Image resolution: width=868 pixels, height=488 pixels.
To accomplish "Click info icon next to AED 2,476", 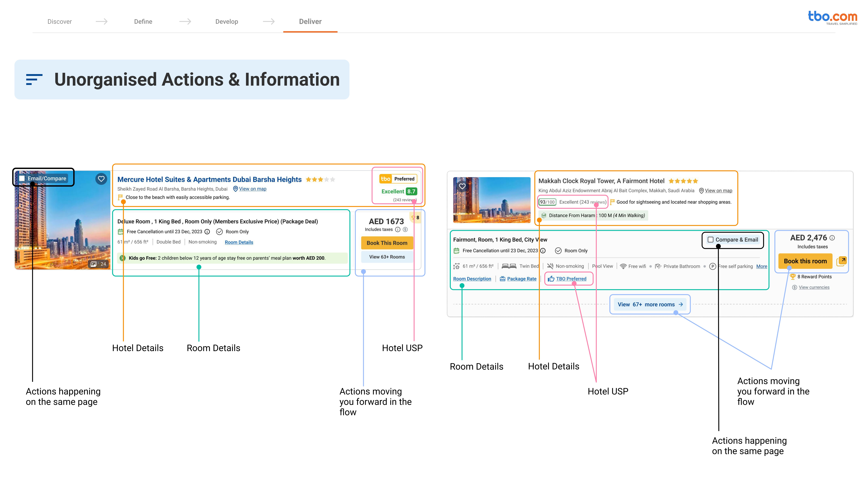I will 832,238.
